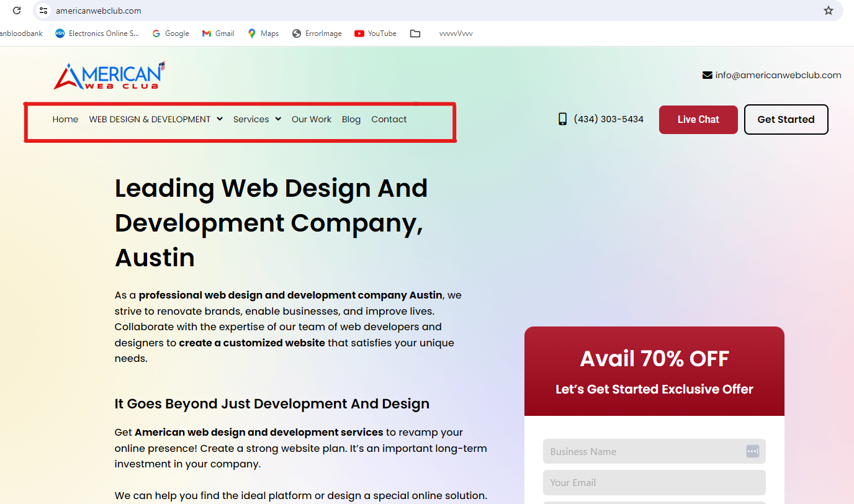Open the Contact menu item
854x504 pixels.
pos(389,119)
